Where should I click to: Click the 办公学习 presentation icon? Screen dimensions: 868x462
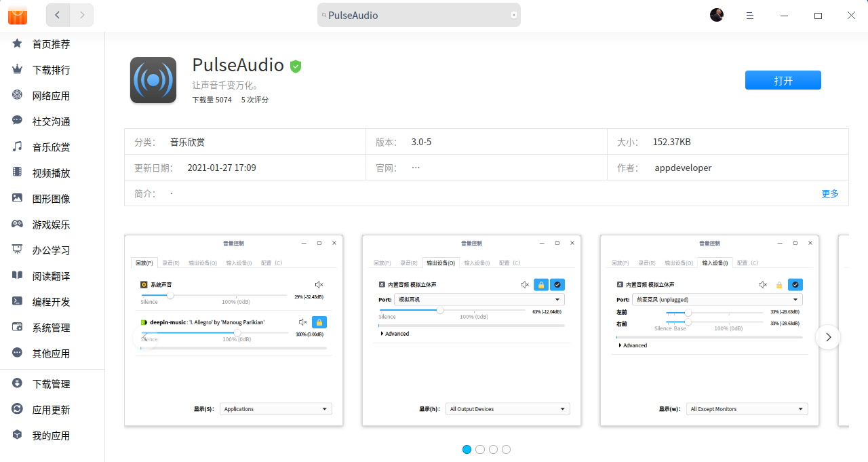(18, 250)
